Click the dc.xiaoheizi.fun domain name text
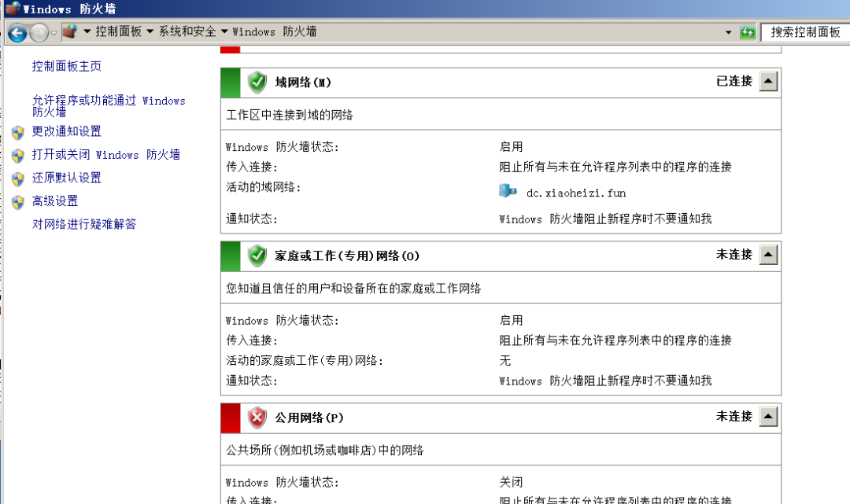 576,193
